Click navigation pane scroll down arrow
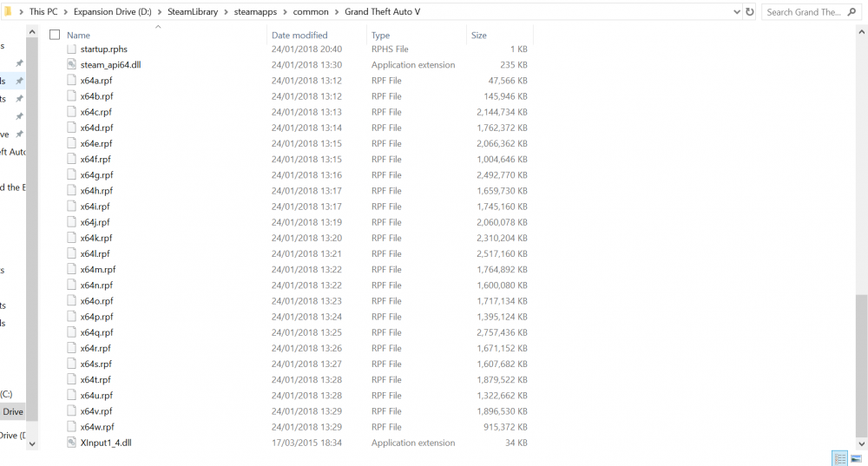Viewport: 868px width, 466px height. coord(32,443)
